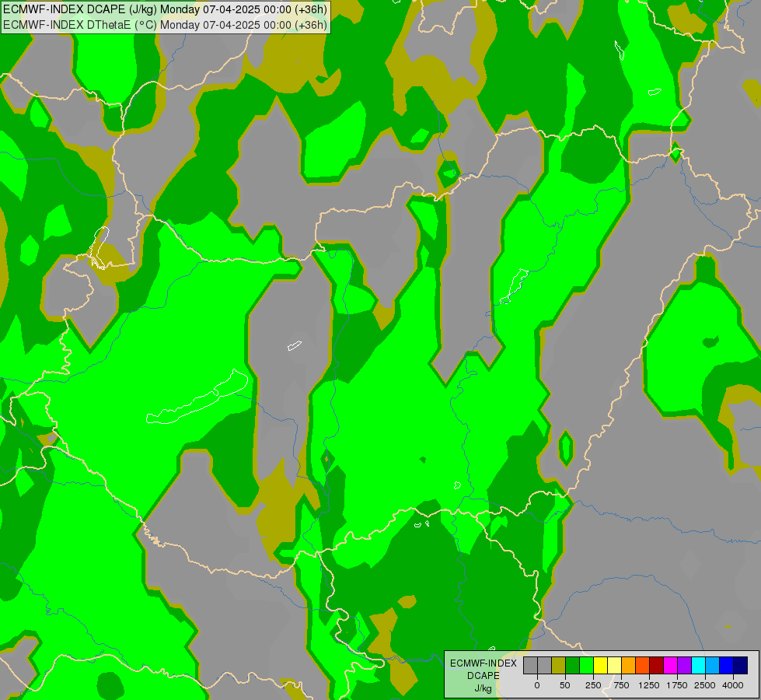The width and height of the screenshot is (761, 700).
Task: Select the amber orange legend swatch
Action: [x=629, y=665]
